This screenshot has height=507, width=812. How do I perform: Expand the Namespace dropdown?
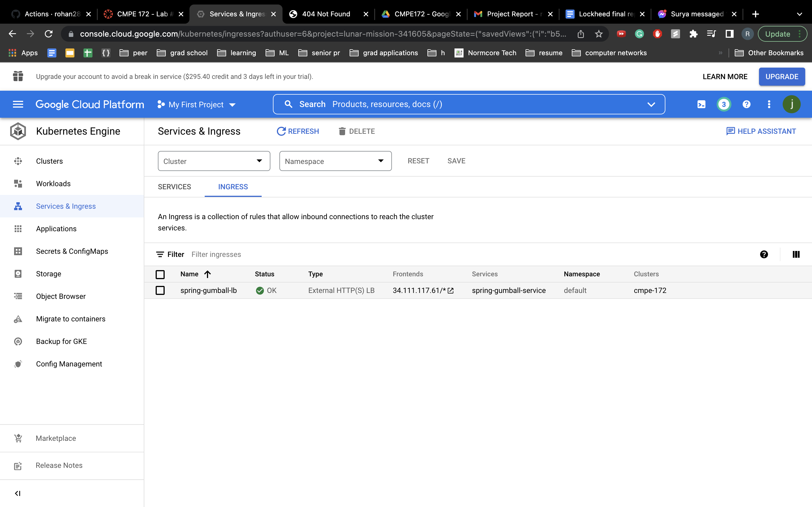coord(335,161)
